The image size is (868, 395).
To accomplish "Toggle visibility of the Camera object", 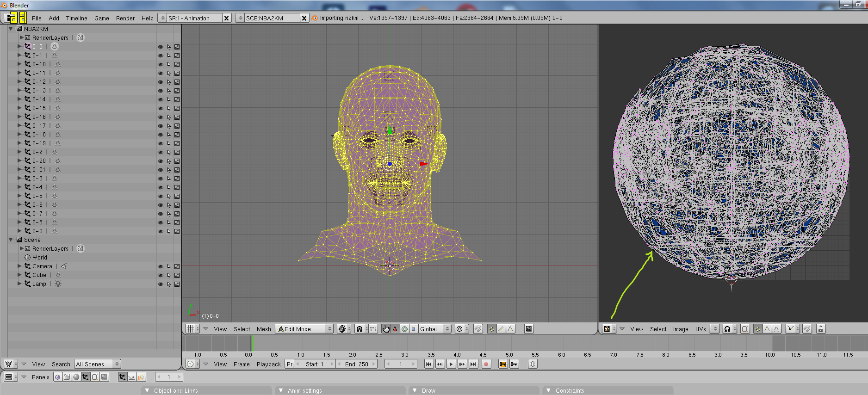I will point(161,266).
